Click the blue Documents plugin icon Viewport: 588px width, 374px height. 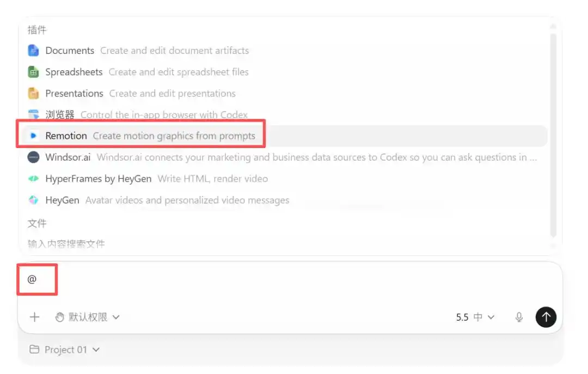point(33,50)
